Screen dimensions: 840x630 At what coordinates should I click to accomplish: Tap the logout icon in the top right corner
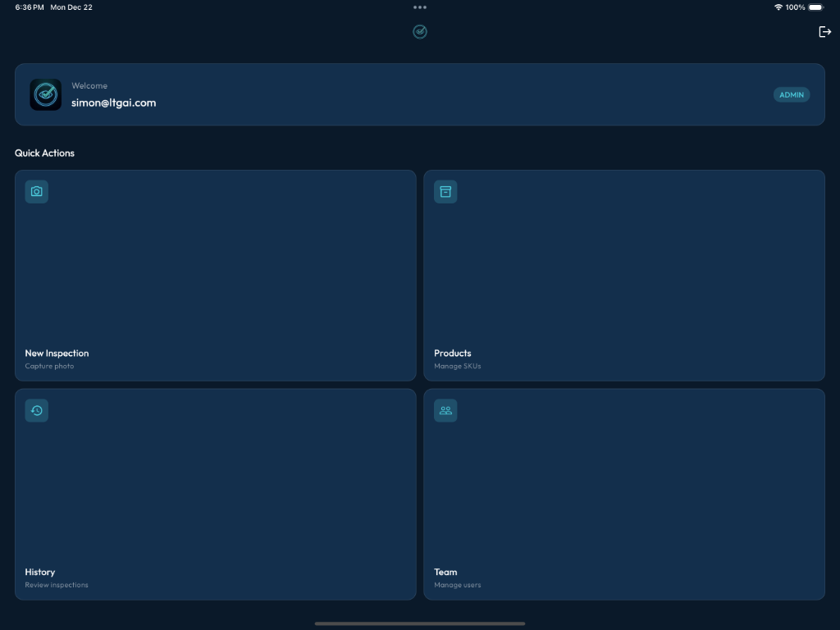click(x=825, y=32)
